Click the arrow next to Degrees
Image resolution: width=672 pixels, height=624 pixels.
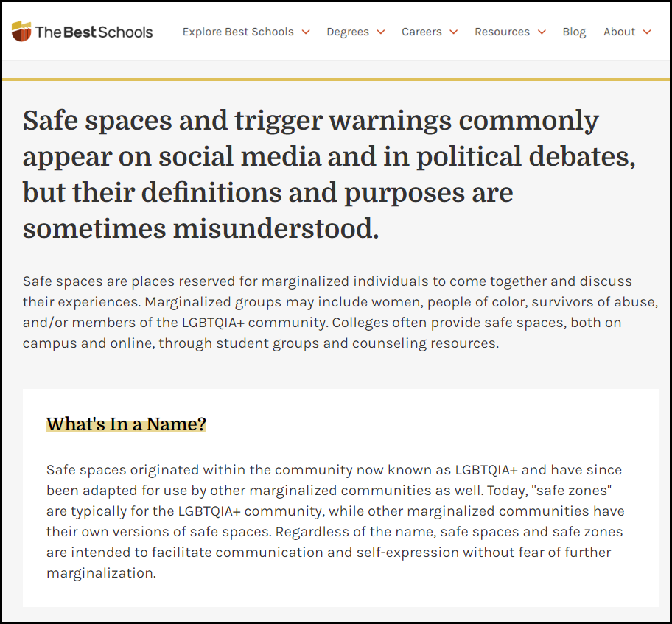pos(381,32)
